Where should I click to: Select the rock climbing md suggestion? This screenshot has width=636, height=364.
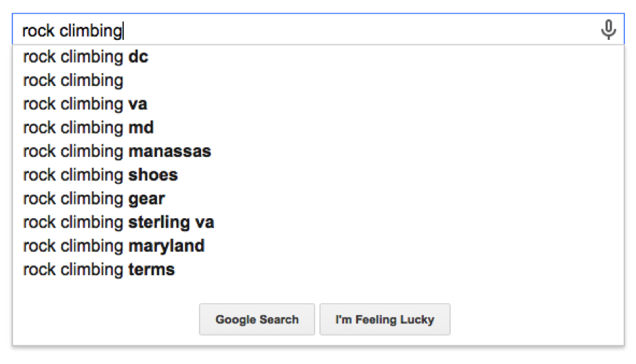tap(318, 127)
